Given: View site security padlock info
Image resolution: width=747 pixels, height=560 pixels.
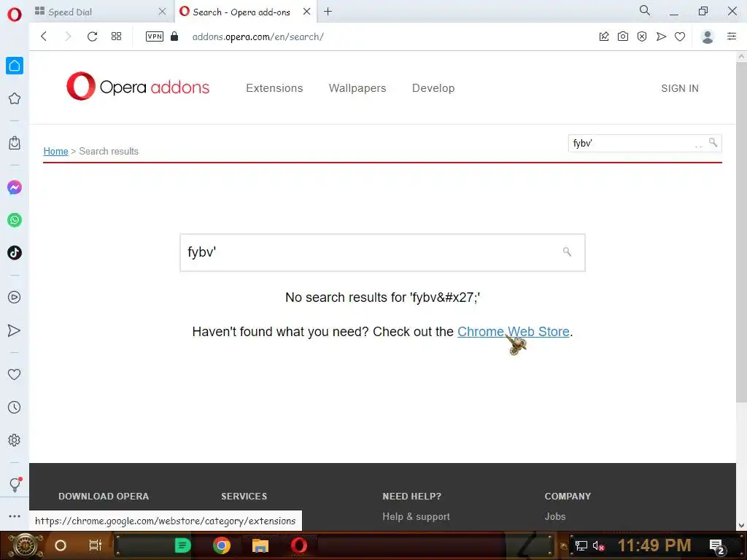Looking at the screenshot, I should [174, 36].
